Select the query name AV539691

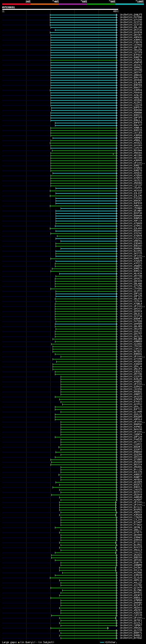pyautogui.click(x=8, y=7)
